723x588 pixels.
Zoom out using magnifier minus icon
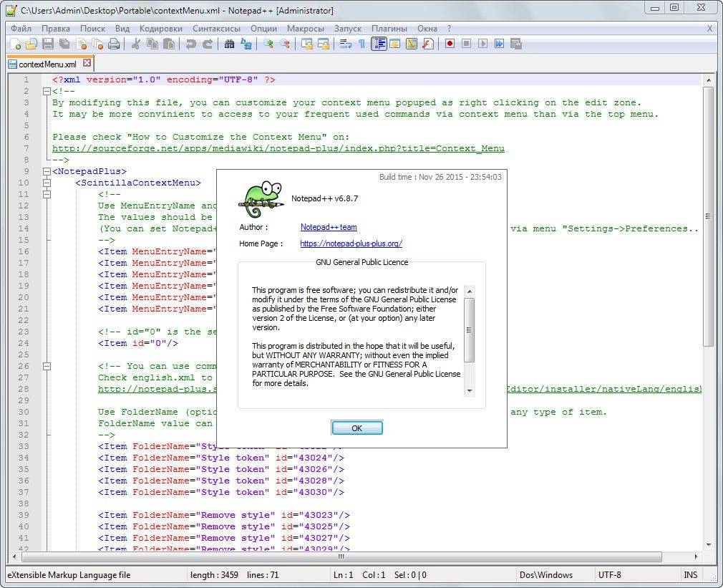(x=285, y=44)
